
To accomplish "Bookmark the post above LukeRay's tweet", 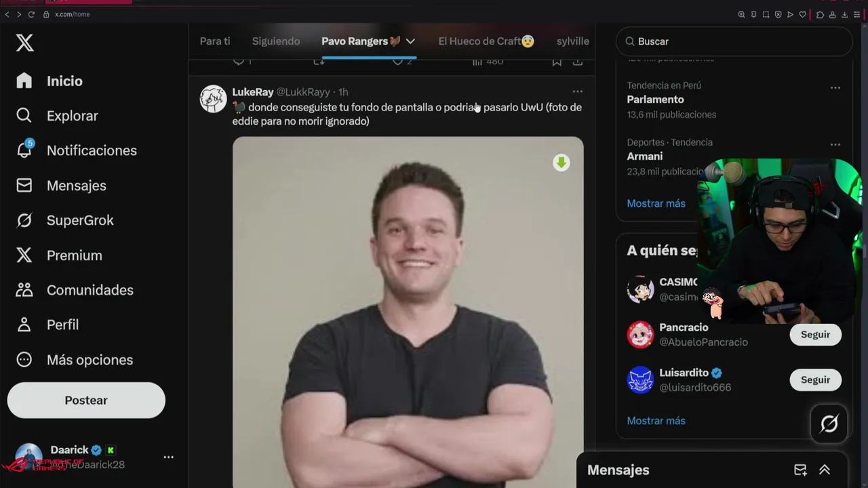I will pyautogui.click(x=556, y=62).
